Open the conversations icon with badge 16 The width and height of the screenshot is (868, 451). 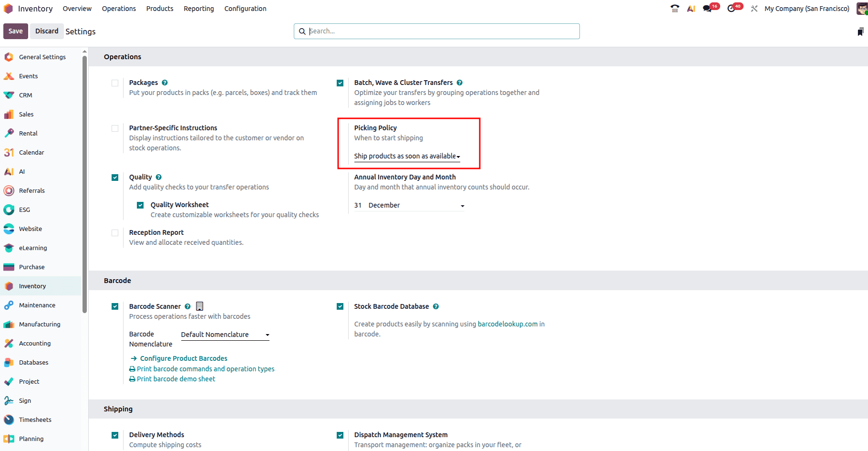708,9
